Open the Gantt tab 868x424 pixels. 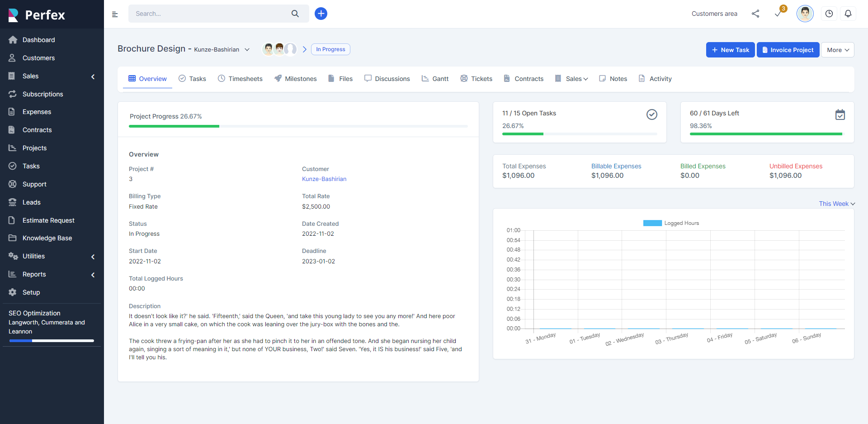click(x=435, y=79)
